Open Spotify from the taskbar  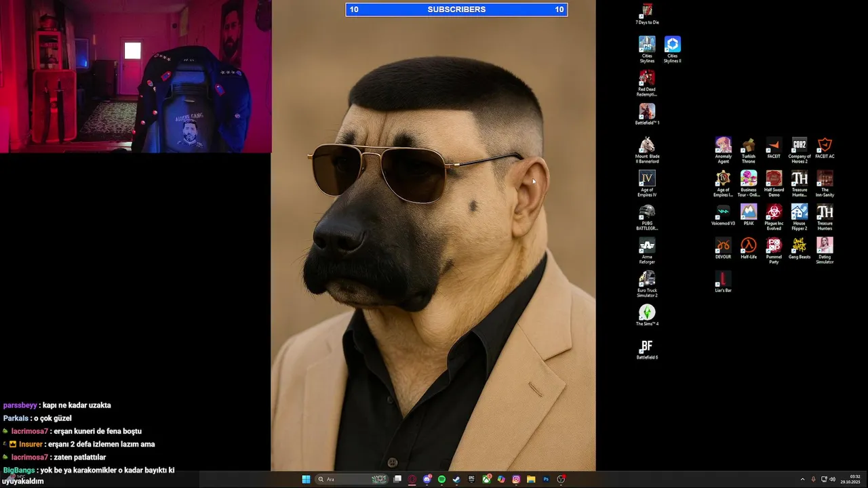click(441, 479)
